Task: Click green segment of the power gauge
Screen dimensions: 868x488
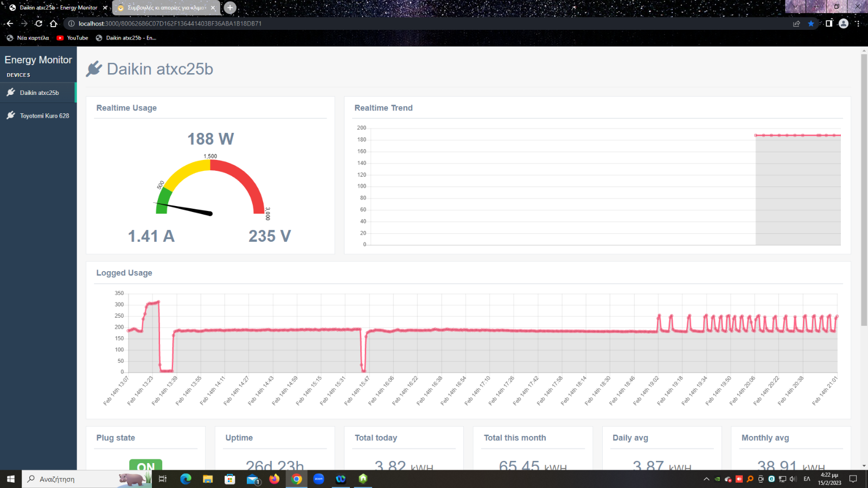Action: [x=164, y=201]
